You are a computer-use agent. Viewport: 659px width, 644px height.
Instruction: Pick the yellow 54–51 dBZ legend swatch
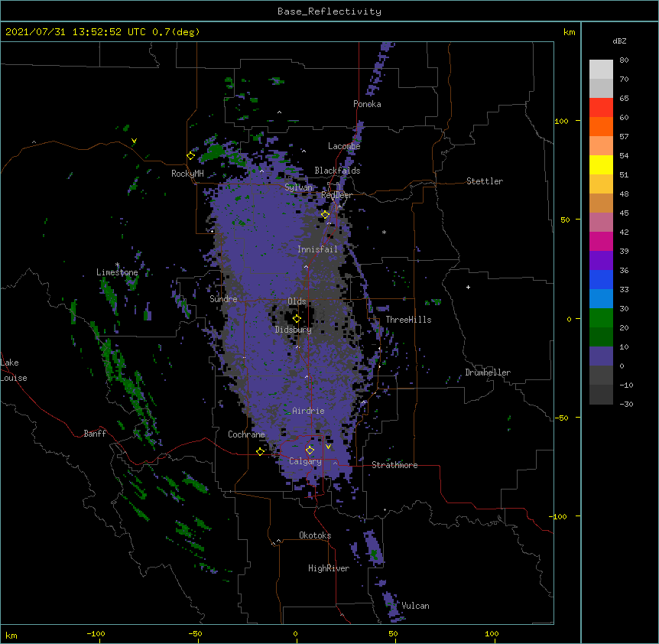tap(601, 164)
